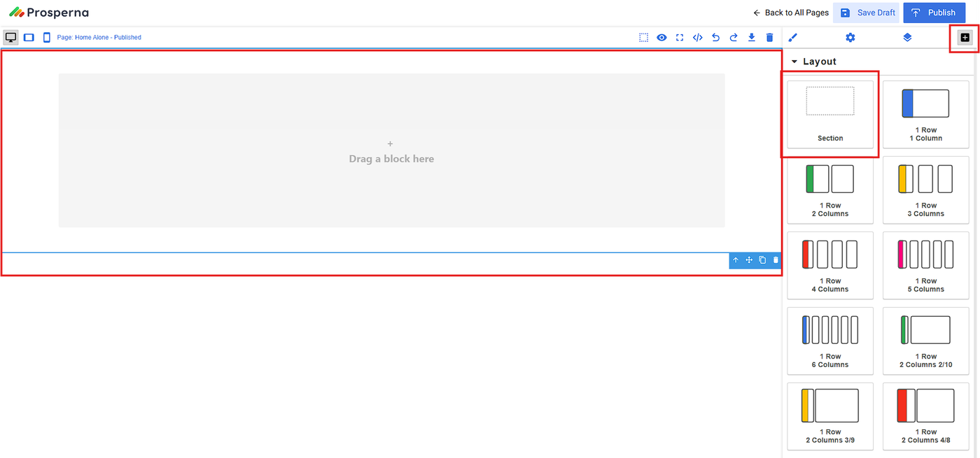
Task: Toggle the eye preview icon
Action: [661, 38]
